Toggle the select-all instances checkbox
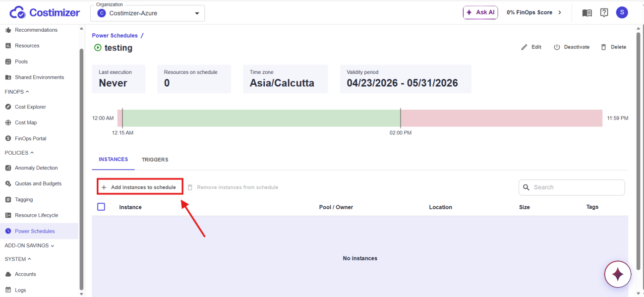Image resolution: width=644 pixels, height=297 pixels. 101,207
